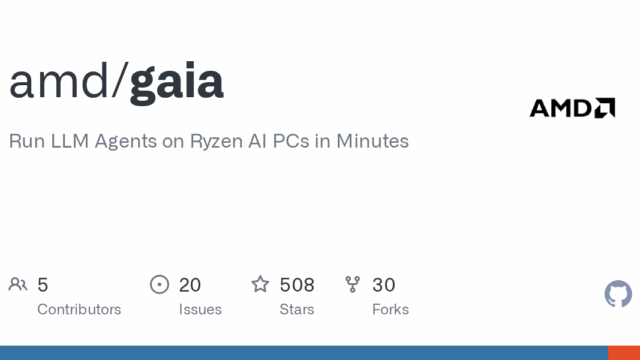Click the 20 issues count

(x=190, y=285)
